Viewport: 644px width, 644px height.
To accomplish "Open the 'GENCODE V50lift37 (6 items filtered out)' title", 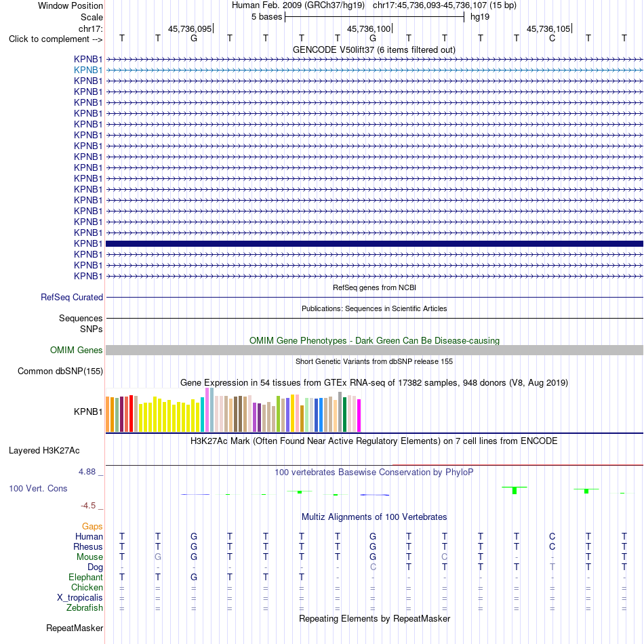I will 374,49.
